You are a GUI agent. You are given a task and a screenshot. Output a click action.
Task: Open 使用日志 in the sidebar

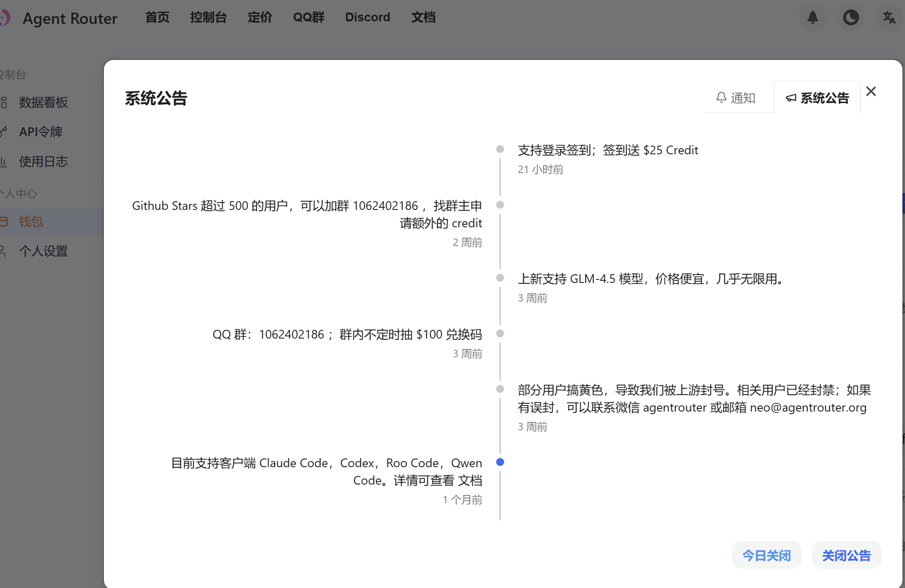[43, 162]
